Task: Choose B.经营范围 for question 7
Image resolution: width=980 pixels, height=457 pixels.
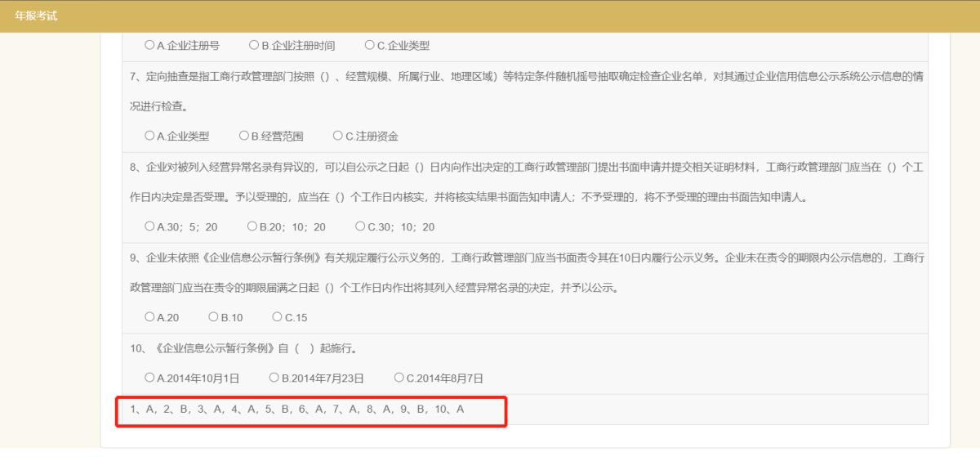Action: [x=244, y=136]
